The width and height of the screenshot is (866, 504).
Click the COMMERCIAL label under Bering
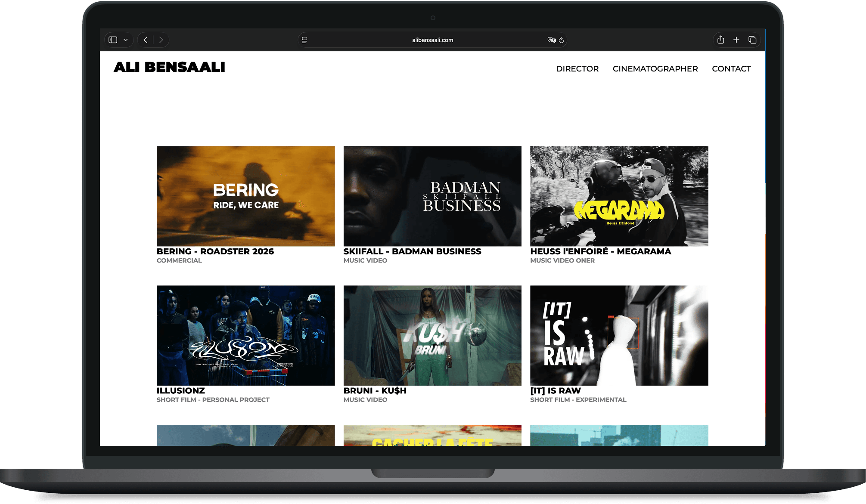(x=179, y=260)
